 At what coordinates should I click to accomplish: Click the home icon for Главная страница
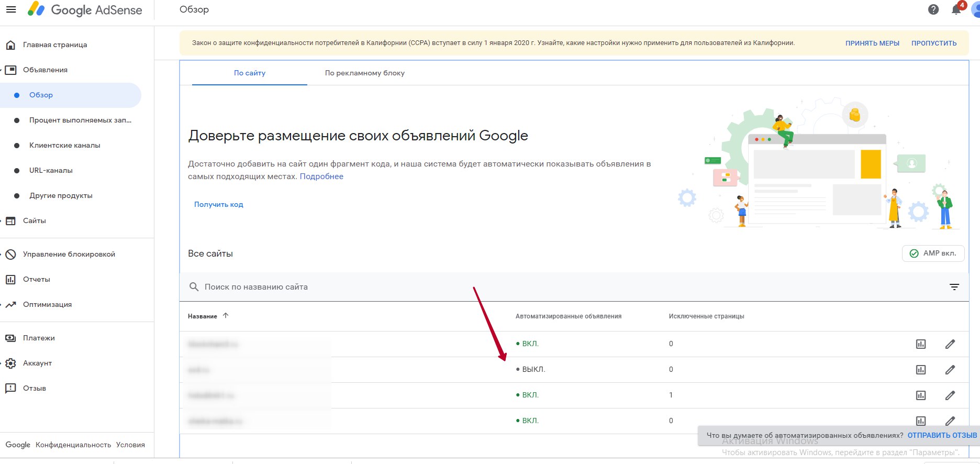[10, 45]
